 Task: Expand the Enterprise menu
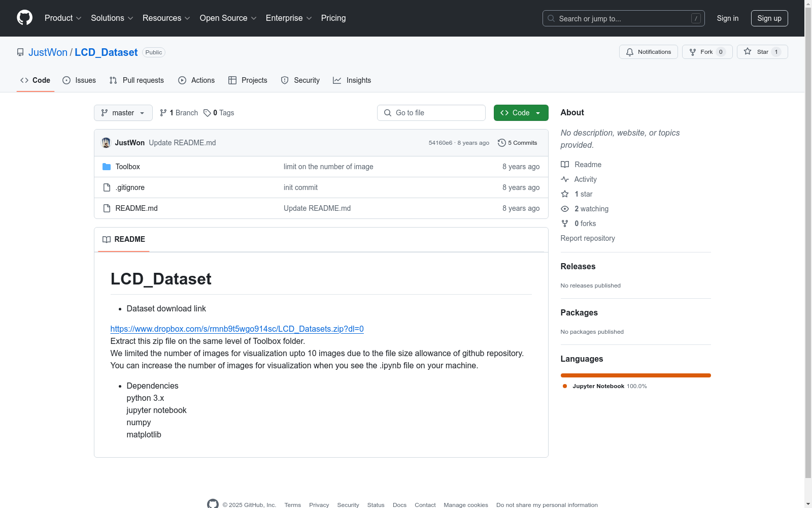289,18
